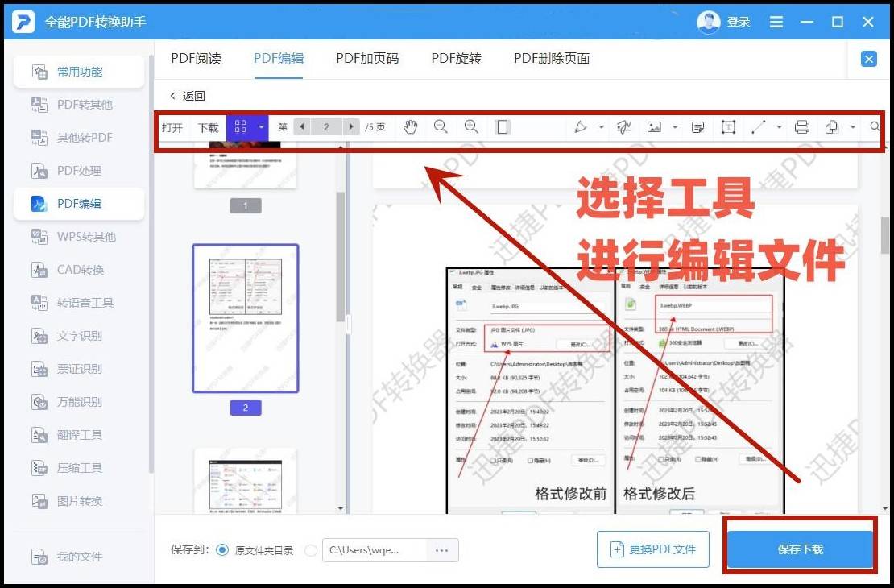This screenshot has width=894, height=588.
Task: Click the zoom in magnifier
Action: click(x=471, y=126)
